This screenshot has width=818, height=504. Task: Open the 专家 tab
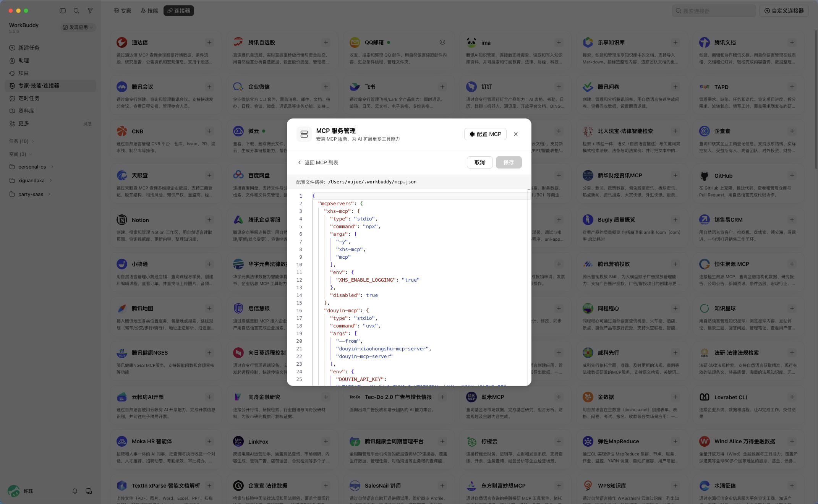pyautogui.click(x=123, y=11)
